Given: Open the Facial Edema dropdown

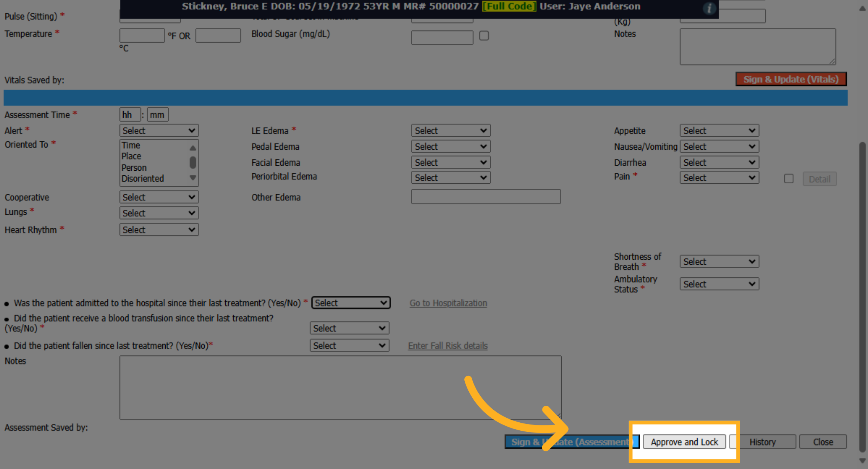Looking at the screenshot, I should point(451,162).
